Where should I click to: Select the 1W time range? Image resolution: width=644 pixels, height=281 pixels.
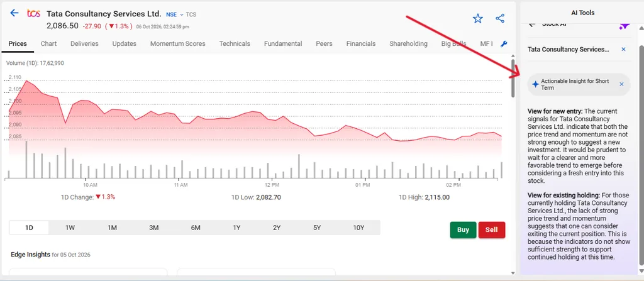pyautogui.click(x=70, y=228)
